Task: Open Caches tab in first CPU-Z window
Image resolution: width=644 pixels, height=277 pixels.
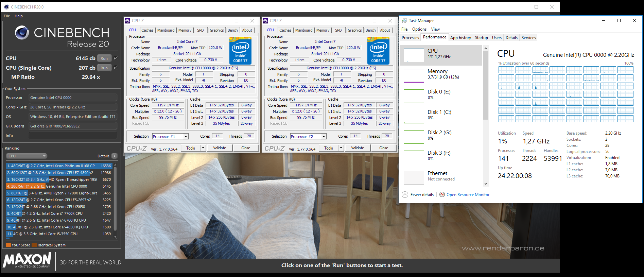Action: [147, 30]
